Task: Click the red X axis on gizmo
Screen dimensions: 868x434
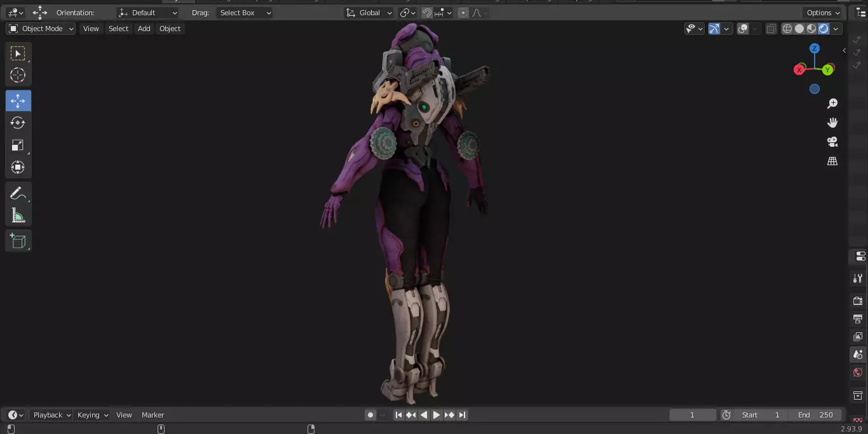Action: click(x=799, y=70)
